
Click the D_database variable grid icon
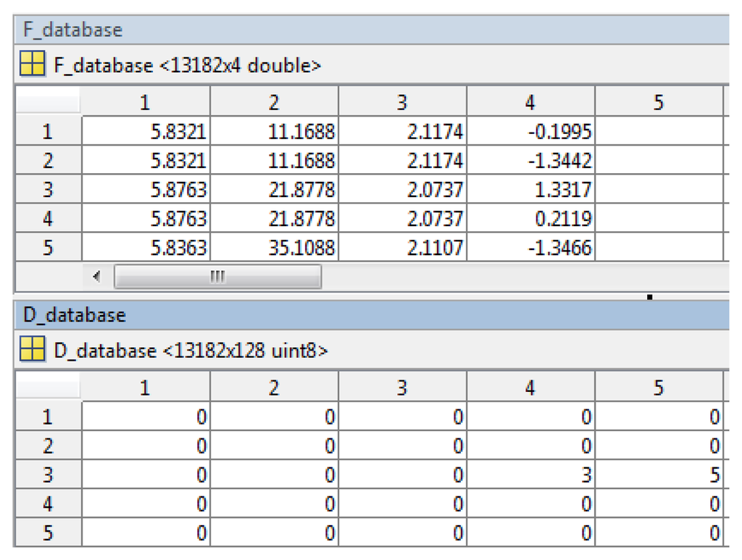32,349
